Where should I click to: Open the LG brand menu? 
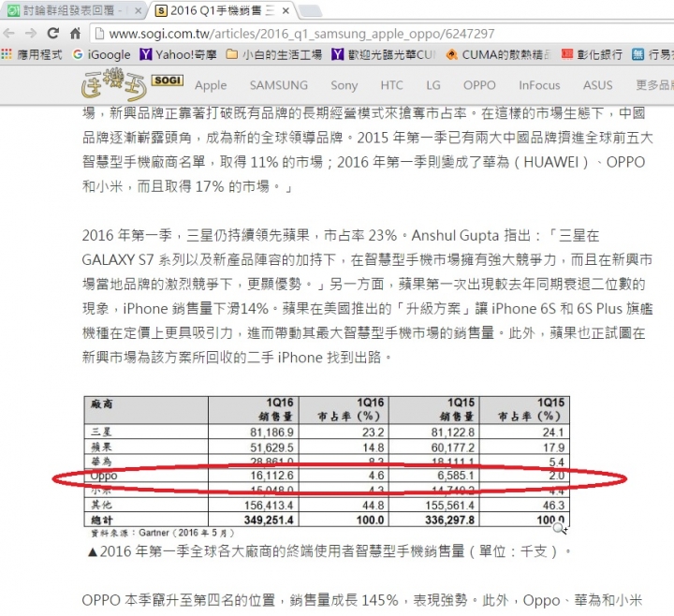coord(433,85)
